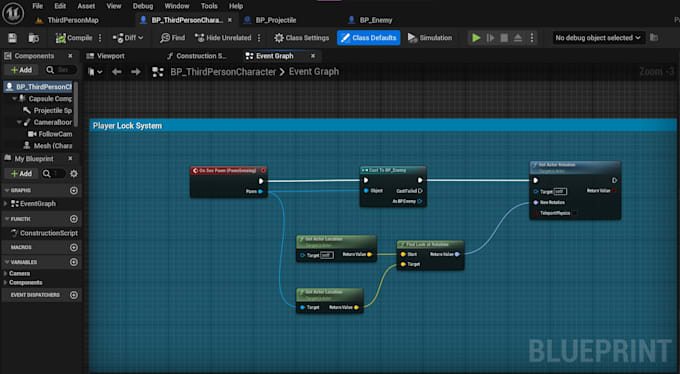This screenshot has width=680, height=374.
Task: Add an event dispatcher with the plus icon
Action: click(74, 295)
